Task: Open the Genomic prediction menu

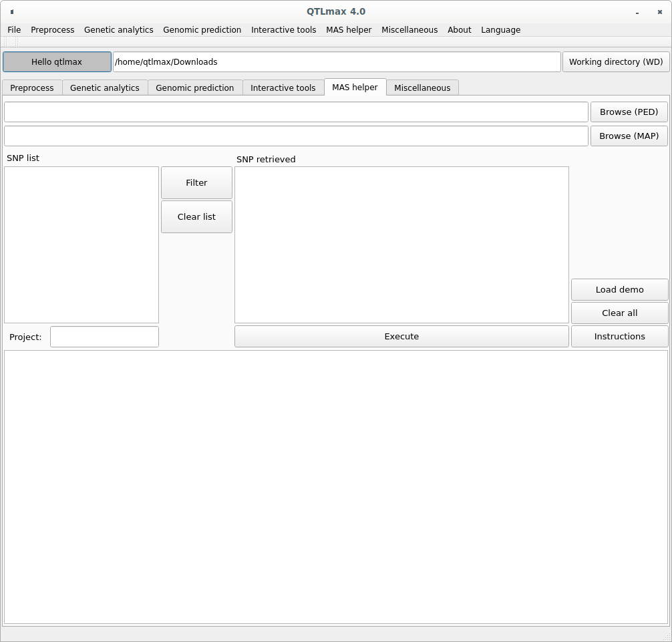Action: pyautogui.click(x=202, y=30)
